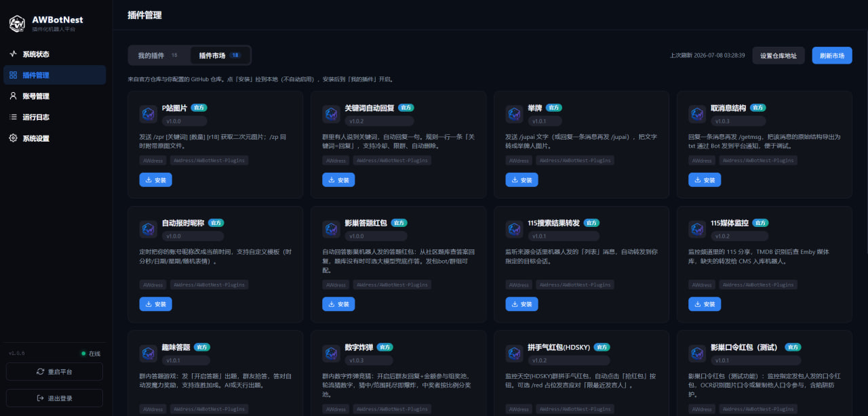The width and height of the screenshot is (868, 416).
Task: Click the 退出登录 button
Action: coord(54,398)
